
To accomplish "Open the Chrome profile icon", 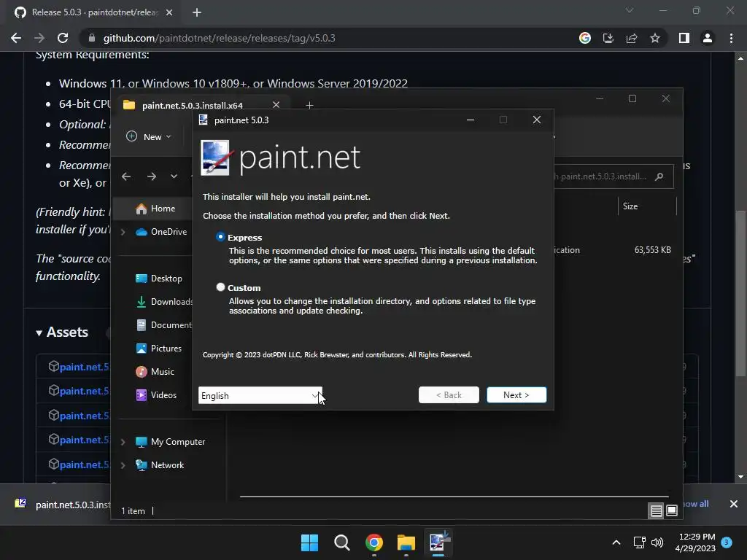I will point(708,38).
